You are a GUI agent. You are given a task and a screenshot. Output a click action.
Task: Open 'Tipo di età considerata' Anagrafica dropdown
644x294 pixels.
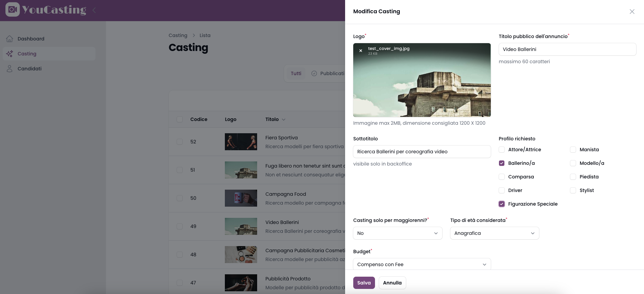click(x=495, y=233)
